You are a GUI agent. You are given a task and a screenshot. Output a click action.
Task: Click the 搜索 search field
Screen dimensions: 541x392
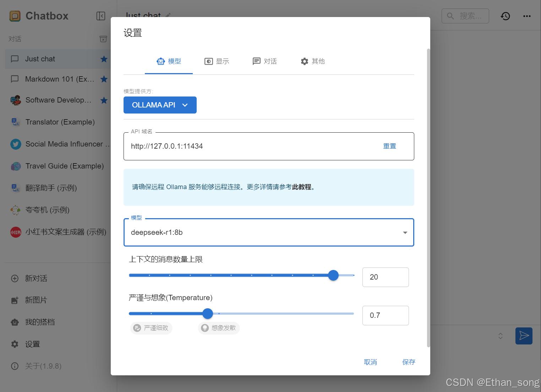pos(465,16)
